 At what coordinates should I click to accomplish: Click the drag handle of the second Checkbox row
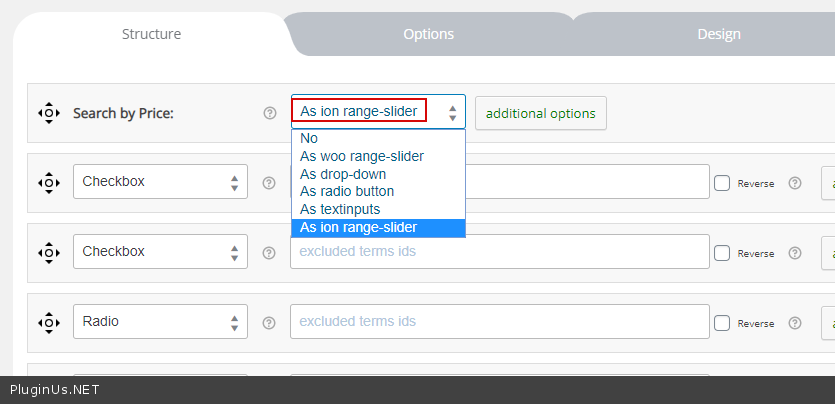pyautogui.click(x=48, y=252)
